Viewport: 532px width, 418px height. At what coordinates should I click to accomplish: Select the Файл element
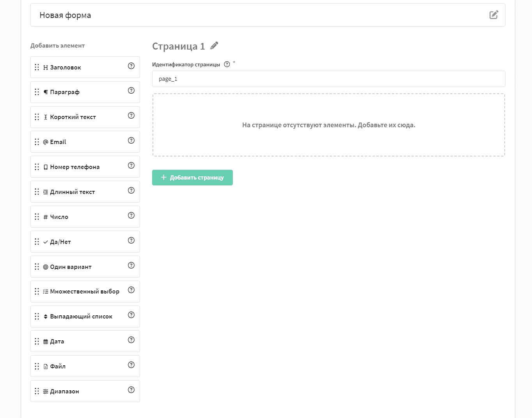click(x=85, y=366)
